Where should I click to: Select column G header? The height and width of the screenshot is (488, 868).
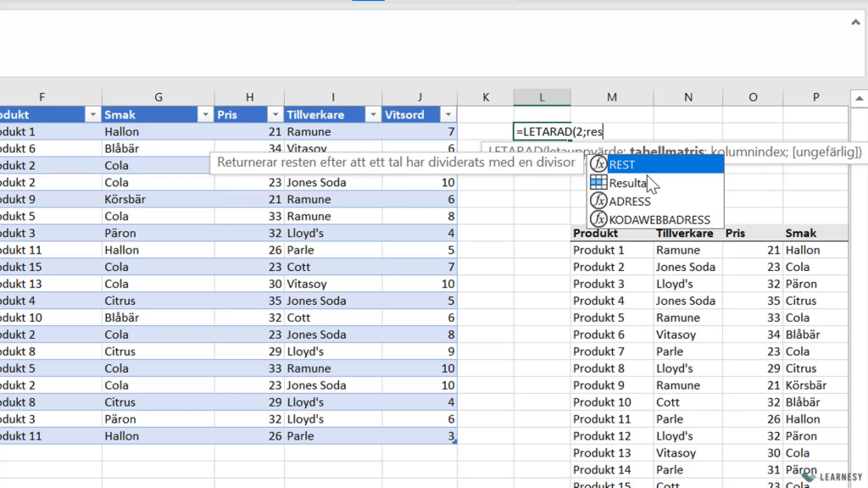pos(158,97)
